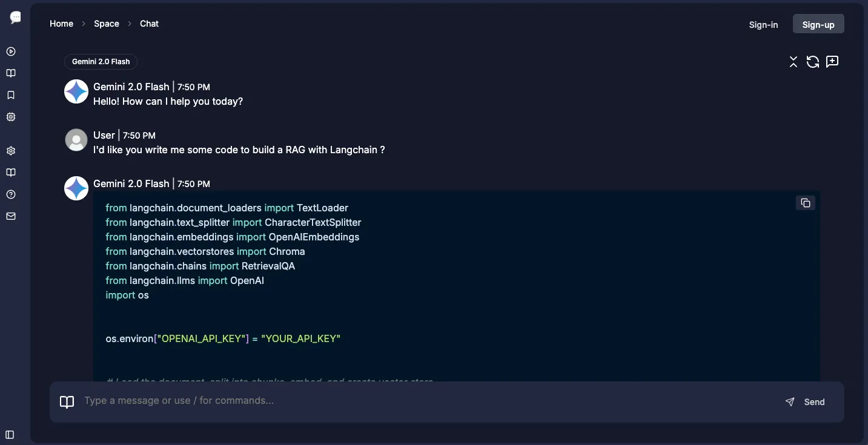Screen dimensions: 868x445
Task: Click the CPU chip sidebar icon
Action: click(11, 117)
